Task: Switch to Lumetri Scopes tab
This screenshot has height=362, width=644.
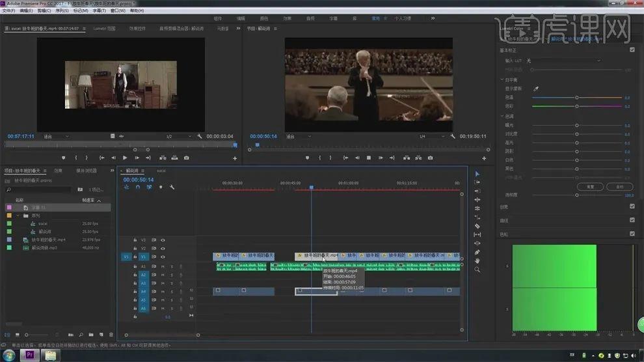Action: tap(104, 29)
